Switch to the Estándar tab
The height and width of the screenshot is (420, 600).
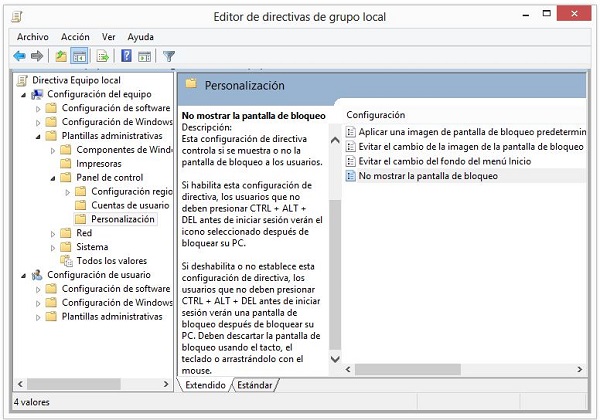(255, 384)
